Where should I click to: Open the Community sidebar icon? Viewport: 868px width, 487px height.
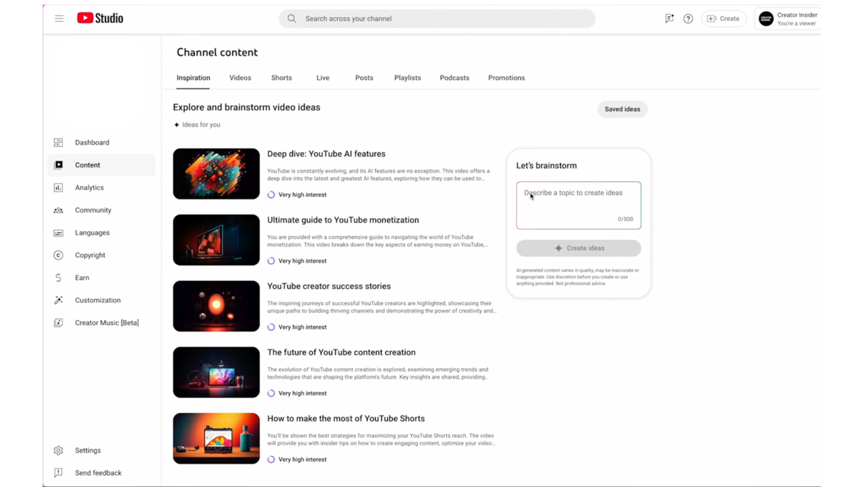pyautogui.click(x=58, y=210)
